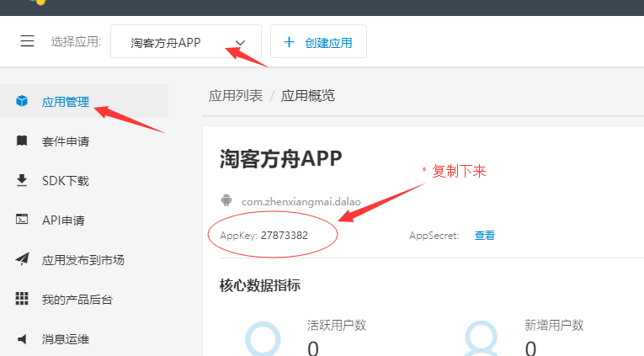Screen dimensions: 644x356
Task: Click 查看 link next to AppSecret
Action: [485, 236]
